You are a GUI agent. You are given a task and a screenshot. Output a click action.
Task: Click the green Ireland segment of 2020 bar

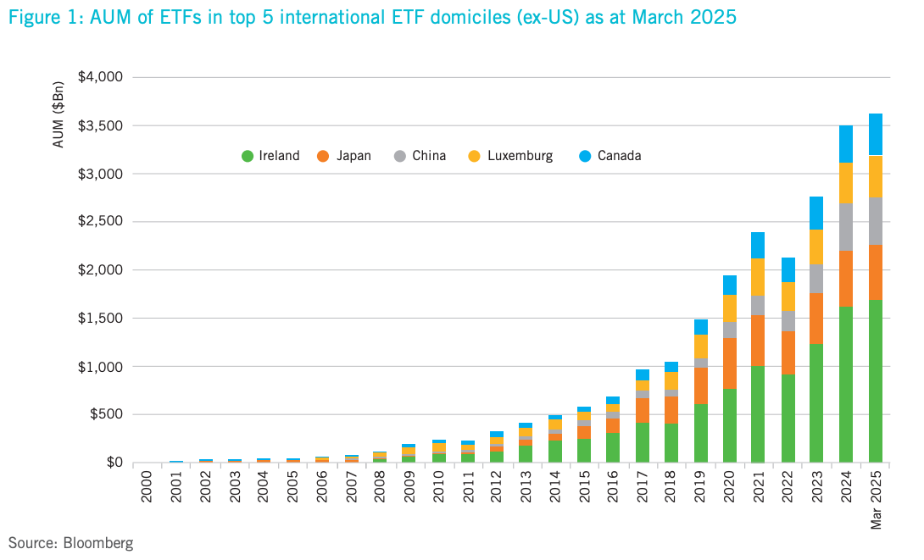pos(730,425)
